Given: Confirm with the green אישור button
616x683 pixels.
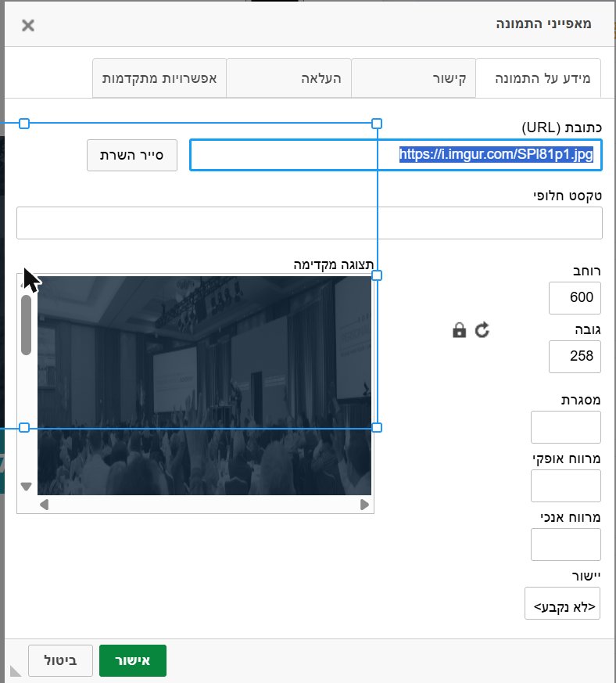Looking at the screenshot, I should [x=133, y=660].
